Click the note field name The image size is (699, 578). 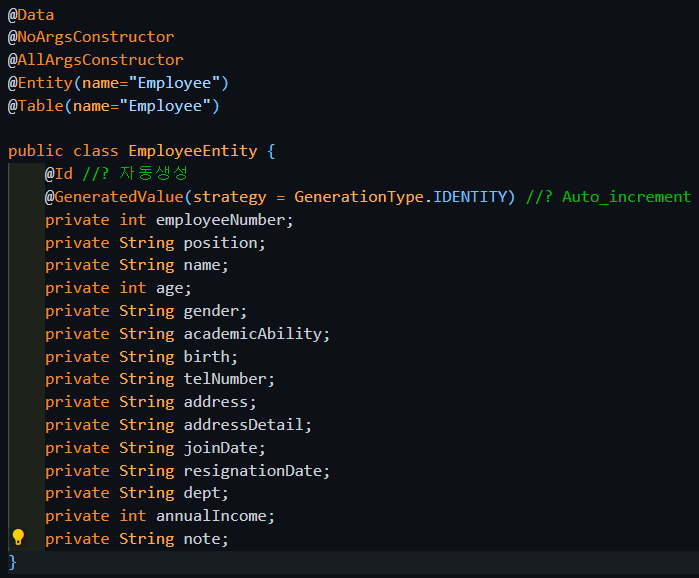point(202,539)
